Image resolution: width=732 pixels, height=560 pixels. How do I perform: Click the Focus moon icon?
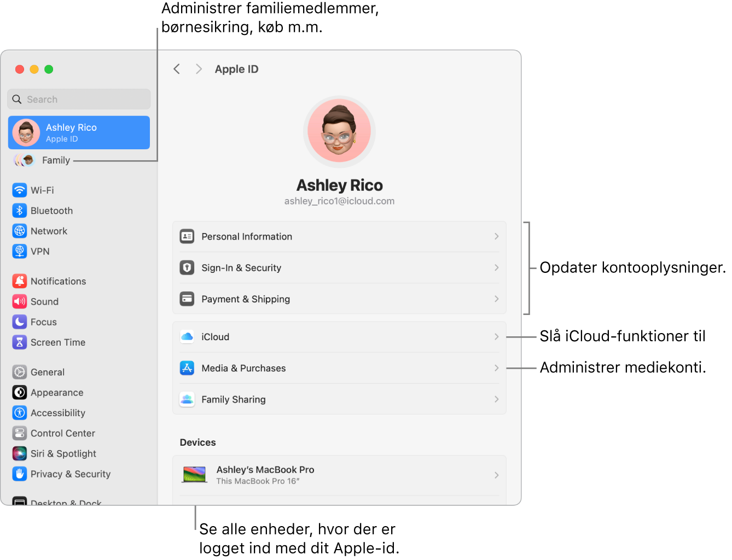(x=20, y=322)
